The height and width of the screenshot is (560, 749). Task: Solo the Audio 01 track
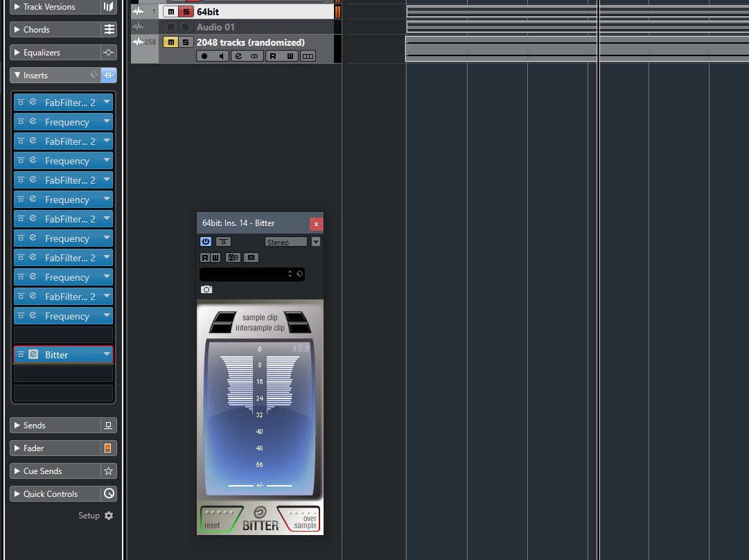point(186,27)
